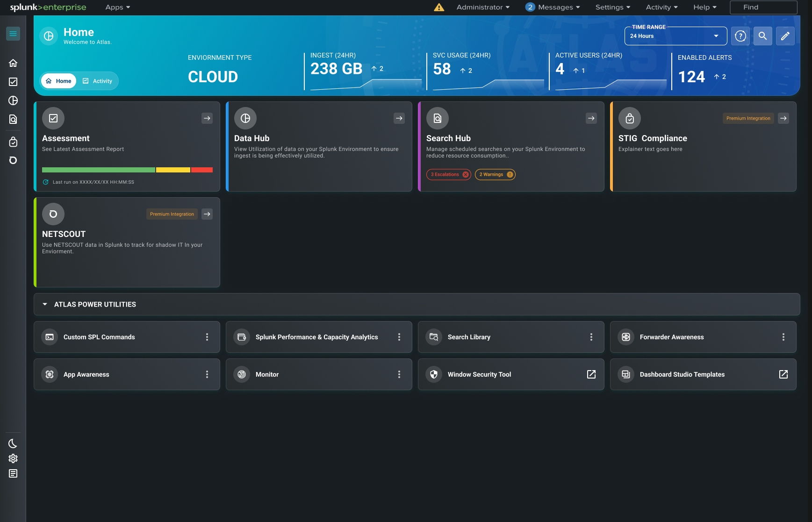Viewport: 812px width, 522px height.
Task: Click the magnifier search button in header
Action: point(763,36)
